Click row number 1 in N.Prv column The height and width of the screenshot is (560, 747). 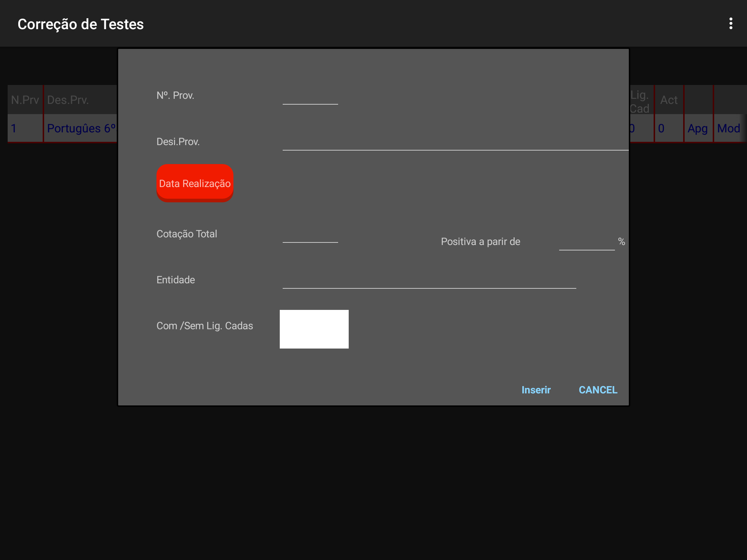click(x=14, y=128)
